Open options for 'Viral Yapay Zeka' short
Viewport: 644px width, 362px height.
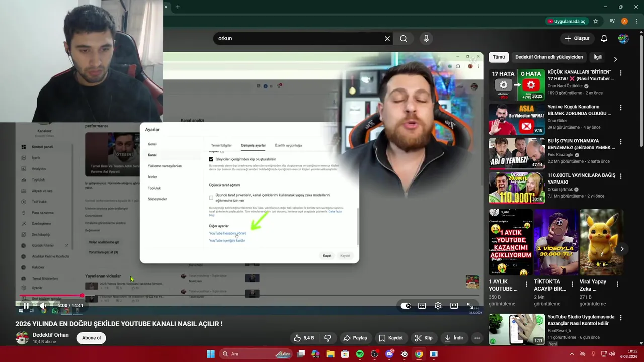[x=617, y=284]
